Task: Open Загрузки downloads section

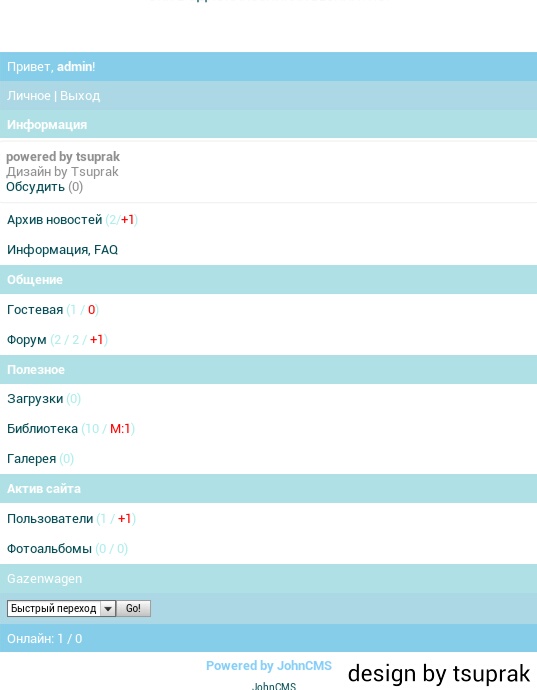Action: (x=35, y=399)
